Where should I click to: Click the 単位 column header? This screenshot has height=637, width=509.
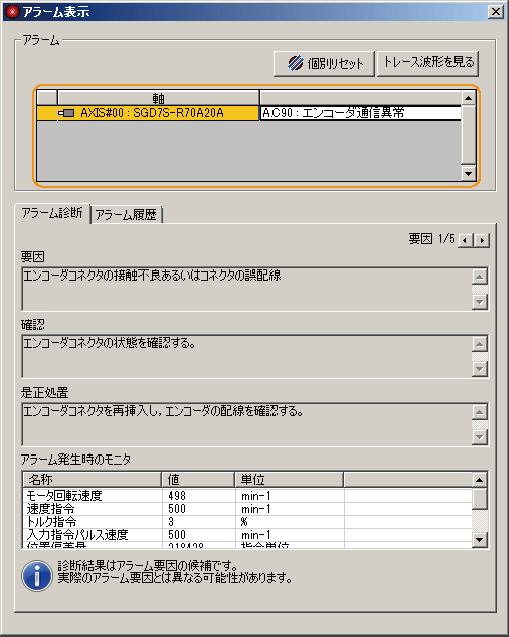pos(289,480)
